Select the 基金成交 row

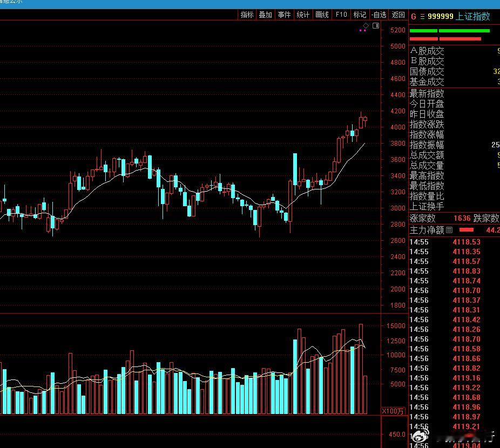click(455, 82)
